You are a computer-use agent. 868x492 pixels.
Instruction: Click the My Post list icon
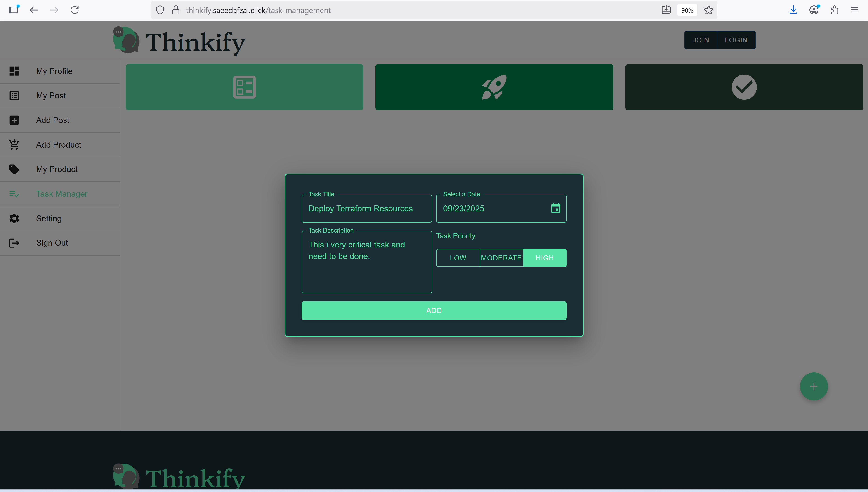tap(14, 96)
